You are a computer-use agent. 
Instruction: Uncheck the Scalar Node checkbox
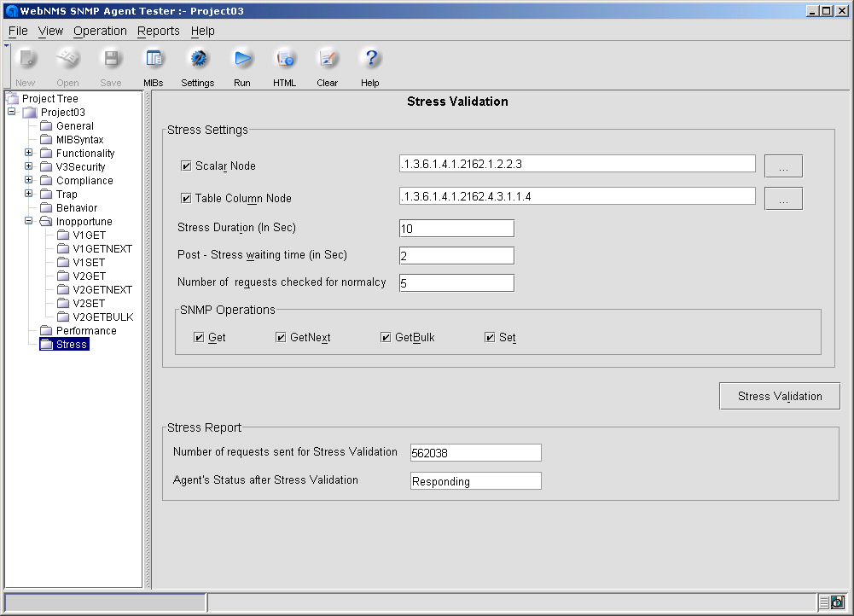[186, 166]
